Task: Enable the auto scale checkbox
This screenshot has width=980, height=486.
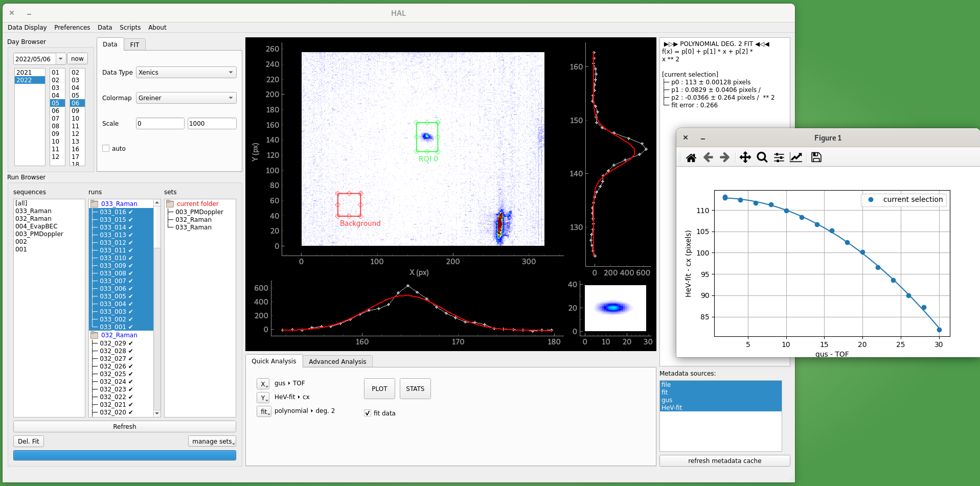Action: coord(106,149)
